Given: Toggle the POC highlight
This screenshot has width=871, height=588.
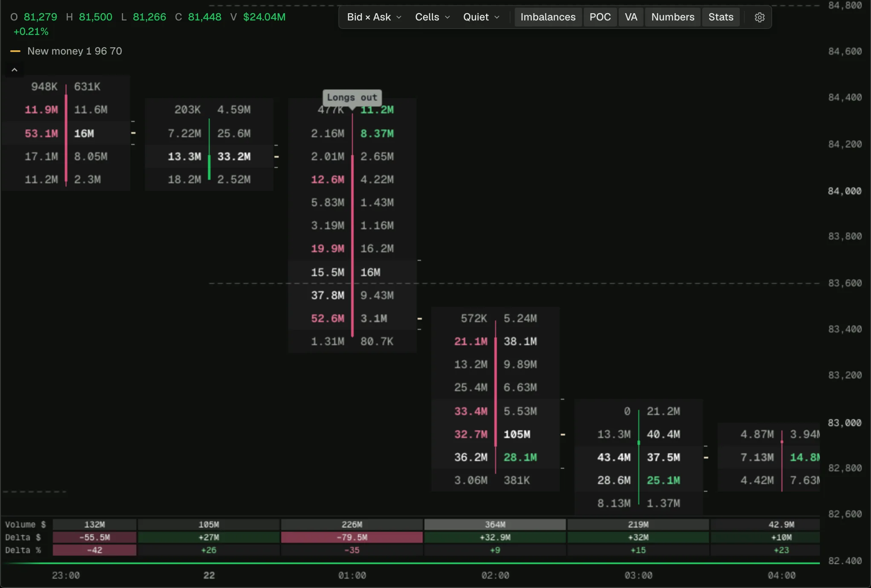Looking at the screenshot, I should coord(600,17).
